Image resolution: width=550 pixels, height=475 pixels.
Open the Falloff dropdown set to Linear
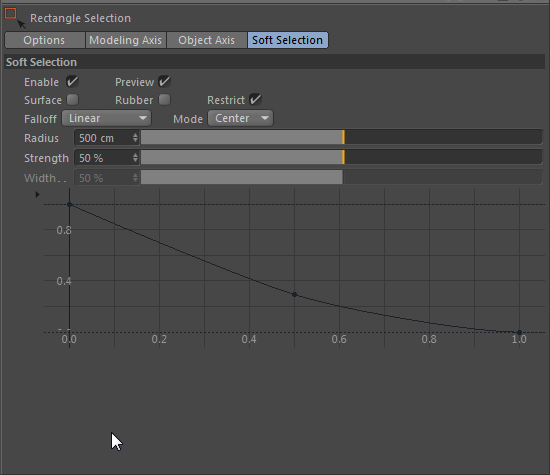click(x=107, y=118)
